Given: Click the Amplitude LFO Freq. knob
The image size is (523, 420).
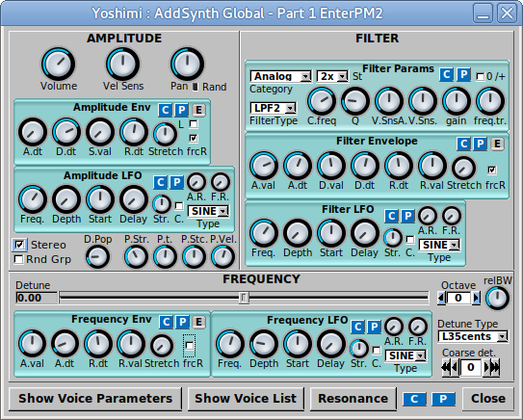Looking at the screenshot, I should click(x=33, y=199).
